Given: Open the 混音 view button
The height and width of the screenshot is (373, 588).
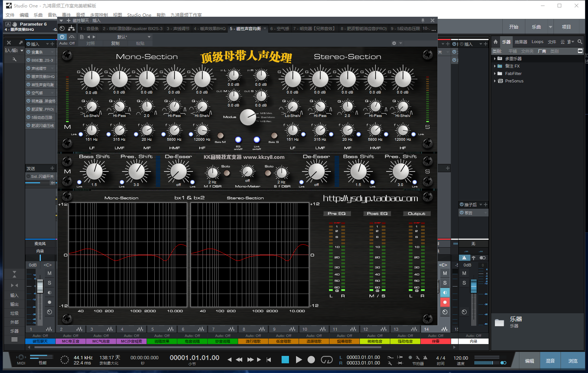Looking at the screenshot, I should coord(551,361).
